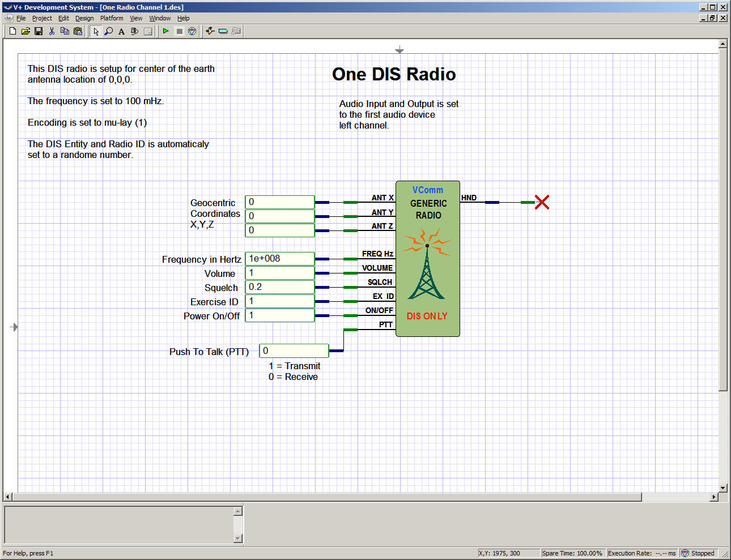Click the Power On/Off value field
731x560 pixels.
pos(280,315)
